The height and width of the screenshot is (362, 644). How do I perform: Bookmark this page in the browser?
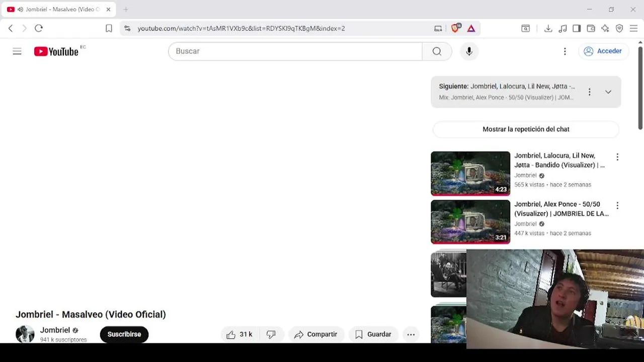(x=109, y=28)
